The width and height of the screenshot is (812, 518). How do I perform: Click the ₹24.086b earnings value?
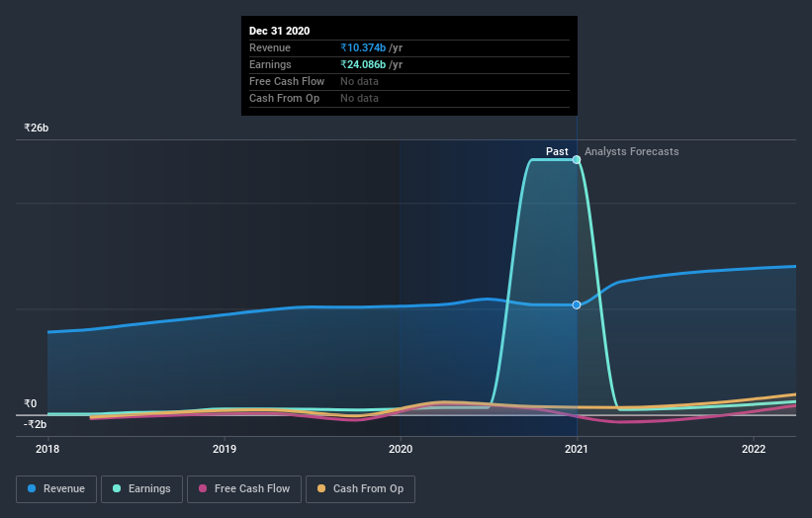pyautogui.click(x=363, y=64)
